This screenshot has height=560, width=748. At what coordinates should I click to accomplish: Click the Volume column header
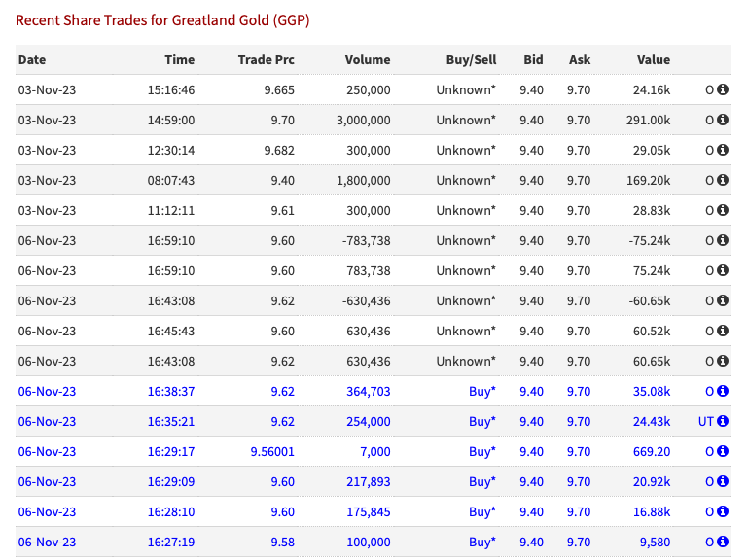[x=368, y=59]
